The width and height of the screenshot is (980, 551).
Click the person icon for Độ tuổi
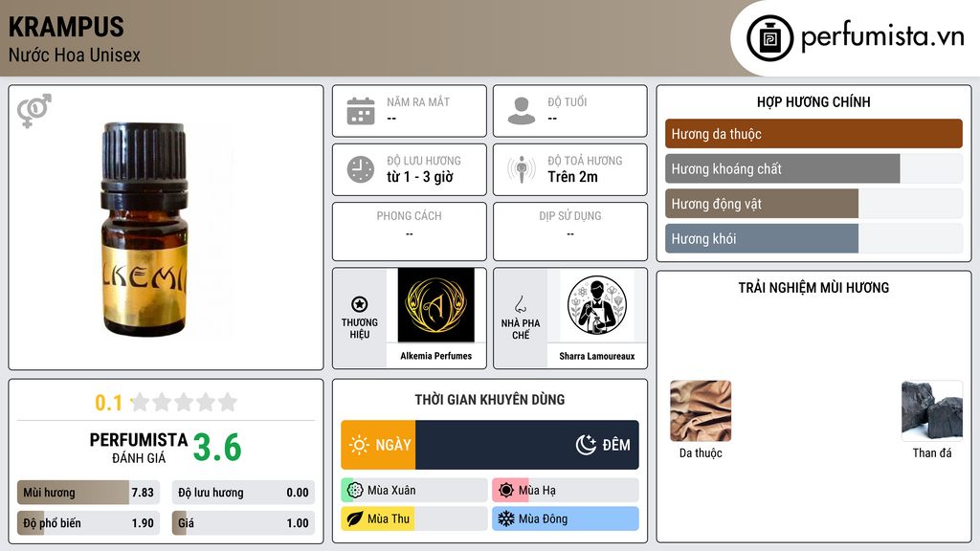pyautogui.click(x=522, y=111)
